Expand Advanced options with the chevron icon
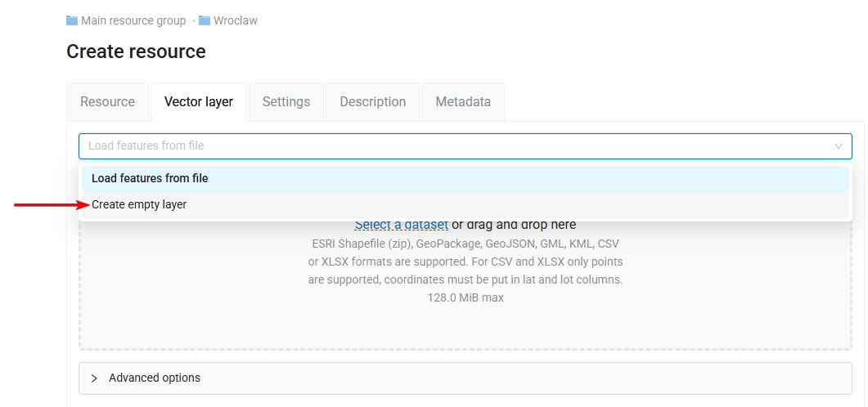 pos(94,378)
